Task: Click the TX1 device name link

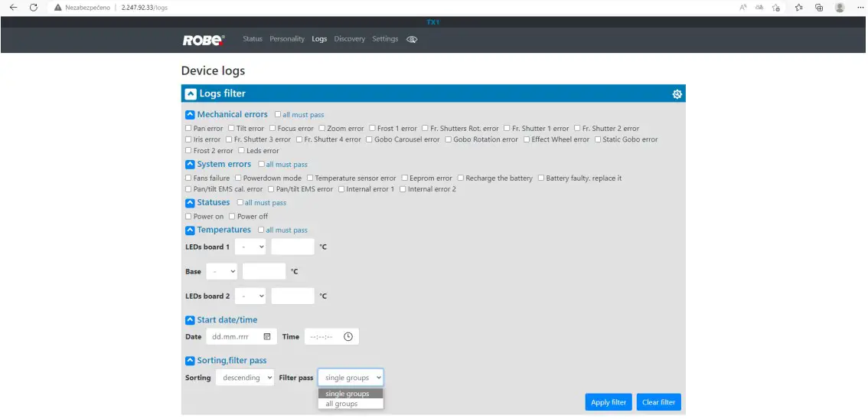Action: (433, 22)
